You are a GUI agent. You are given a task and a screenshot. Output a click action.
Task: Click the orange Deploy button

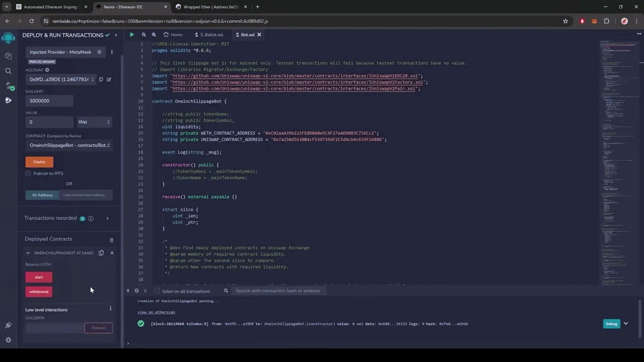[39, 162]
